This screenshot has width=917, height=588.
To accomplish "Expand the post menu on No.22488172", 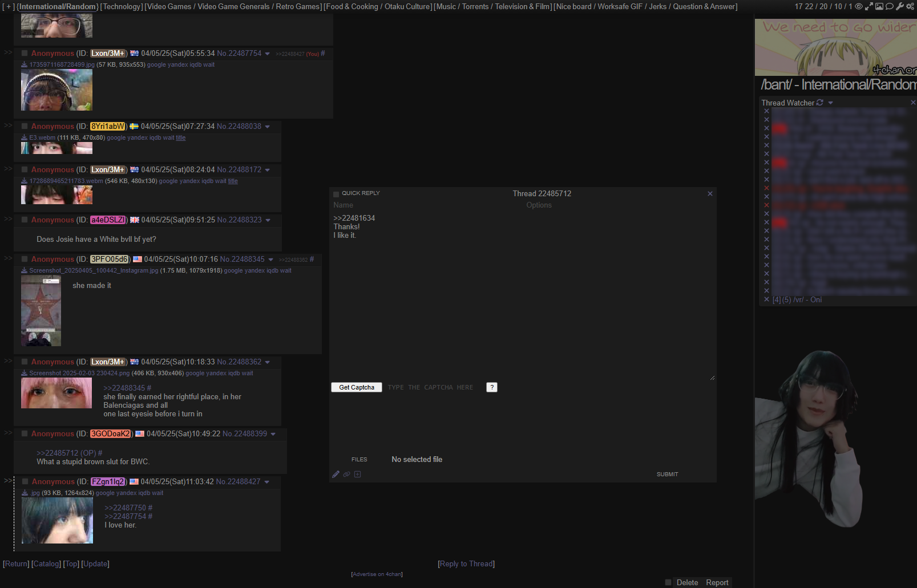I will (x=267, y=170).
